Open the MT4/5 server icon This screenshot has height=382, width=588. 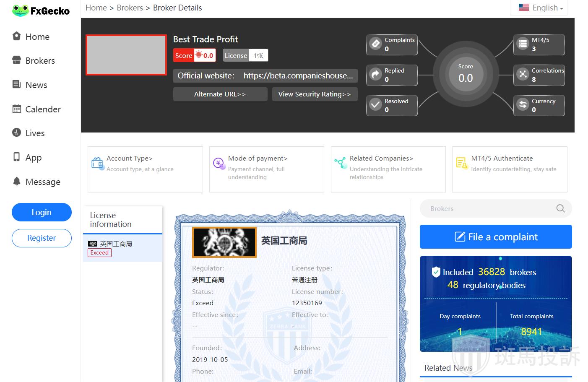523,44
